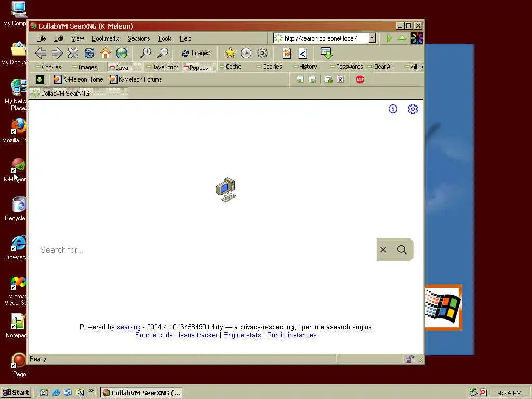This screenshot has height=399, width=532.
Task: Open the URL bar dropdown arrow
Action: pyautogui.click(x=372, y=38)
